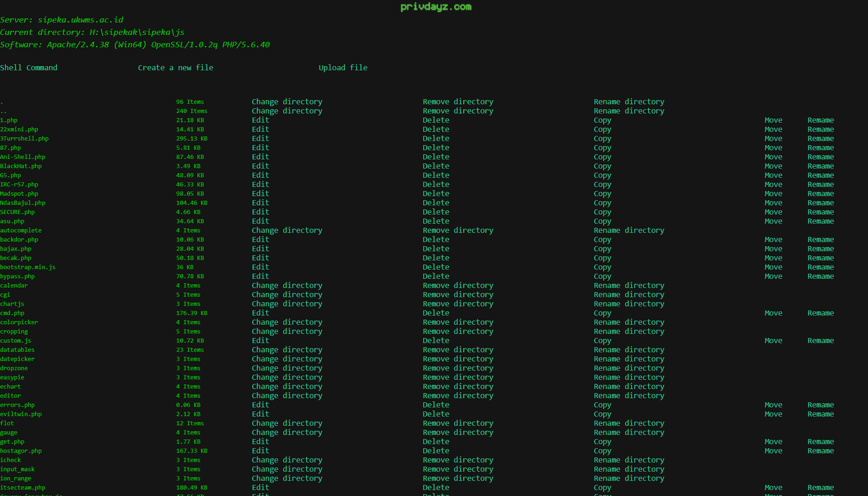868x496 pixels.
Task: Rename the dropzone directory
Action: pos(629,368)
